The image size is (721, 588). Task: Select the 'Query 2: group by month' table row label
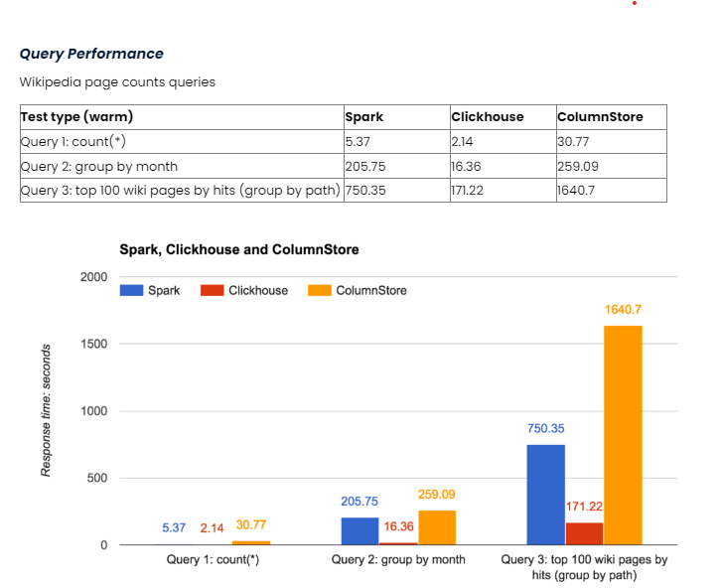click(99, 167)
